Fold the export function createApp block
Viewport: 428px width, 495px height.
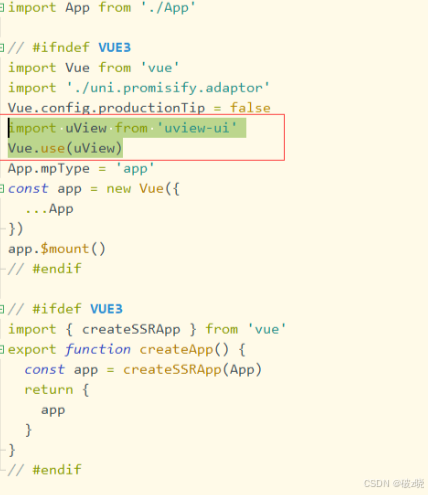click(x=2, y=350)
